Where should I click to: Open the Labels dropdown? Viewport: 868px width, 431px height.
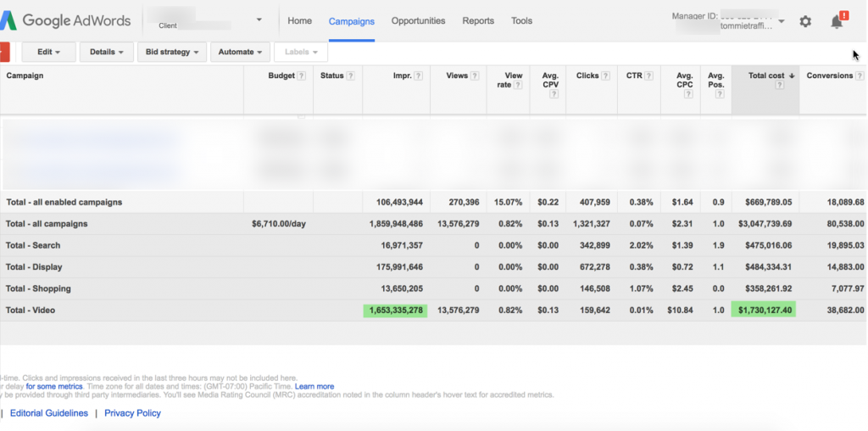click(x=301, y=52)
